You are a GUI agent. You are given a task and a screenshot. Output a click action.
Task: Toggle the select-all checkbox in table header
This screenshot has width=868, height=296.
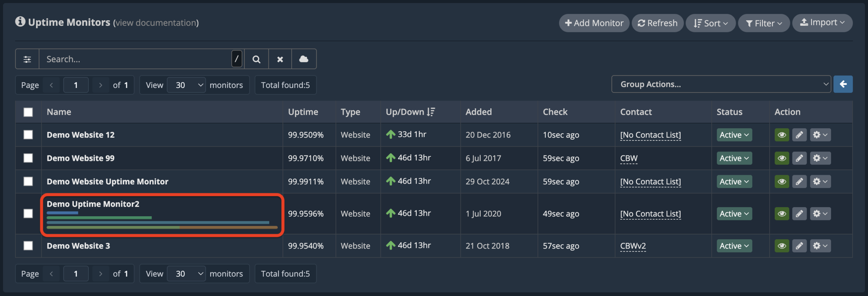pyautogui.click(x=28, y=112)
